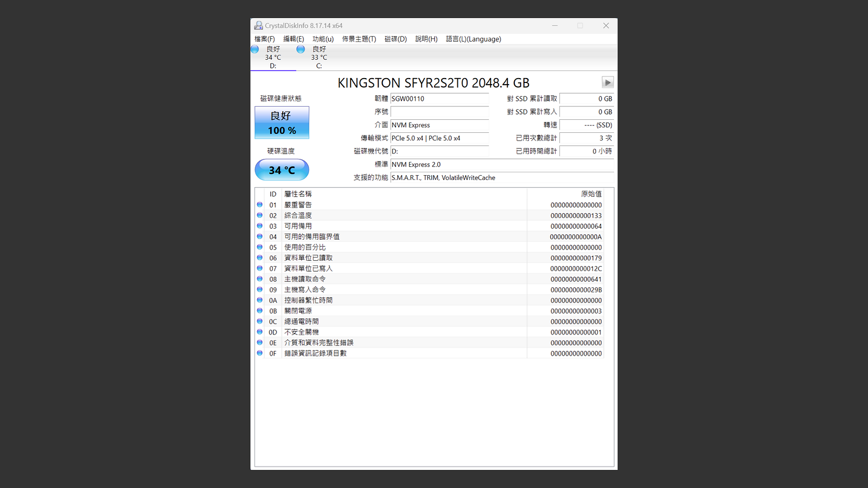Image resolution: width=868 pixels, height=488 pixels.
Task: Click status dot for attribute 05 使用的百分比
Action: click(260, 247)
